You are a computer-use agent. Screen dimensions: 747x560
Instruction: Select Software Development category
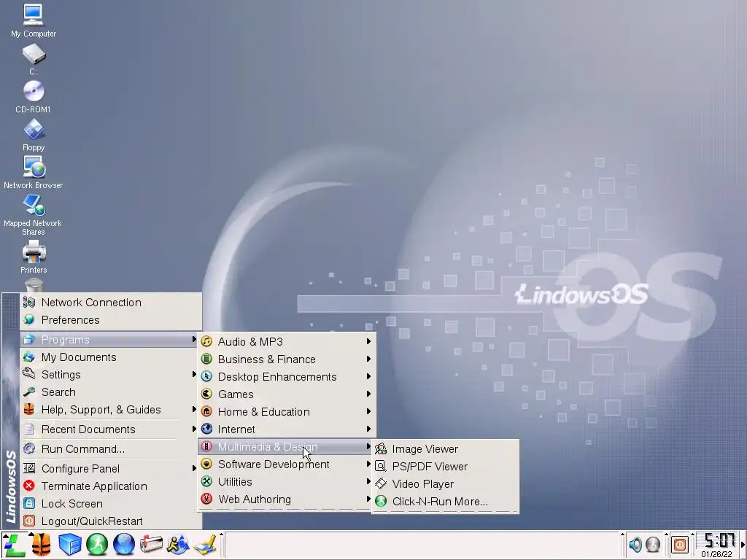click(286, 464)
